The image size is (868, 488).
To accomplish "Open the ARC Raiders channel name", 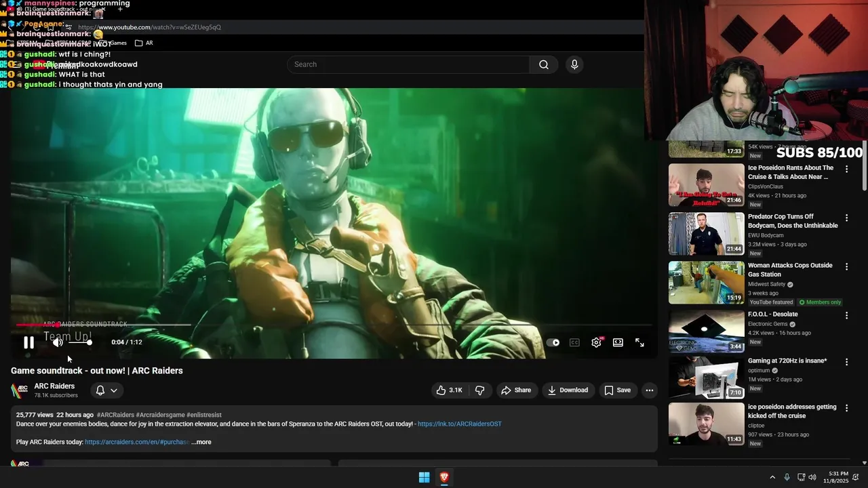I will pos(54,386).
